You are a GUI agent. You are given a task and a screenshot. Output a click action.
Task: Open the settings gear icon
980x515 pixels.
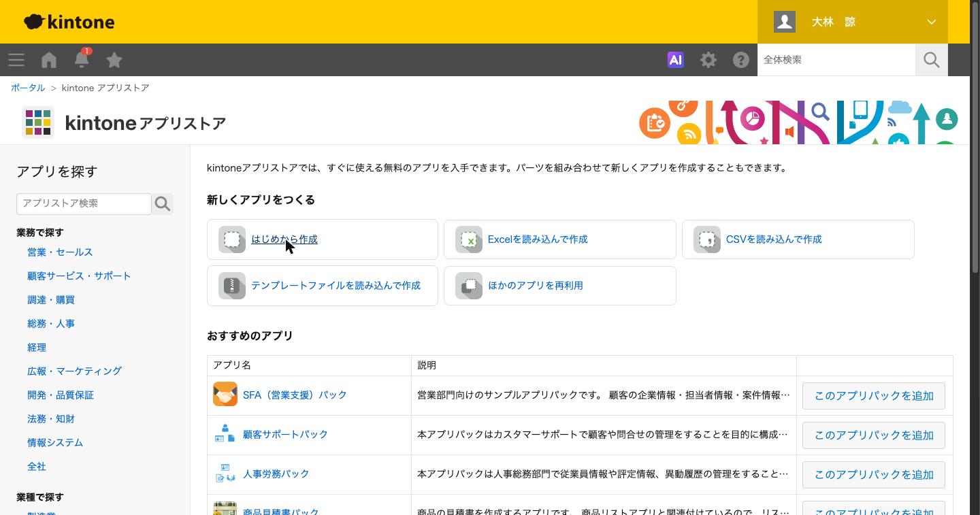tap(708, 60)
